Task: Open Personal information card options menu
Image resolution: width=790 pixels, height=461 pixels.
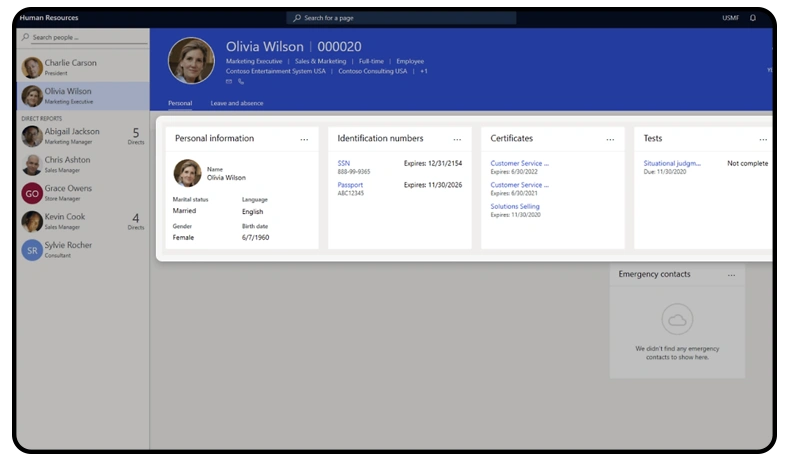Action: pos(304,139)
